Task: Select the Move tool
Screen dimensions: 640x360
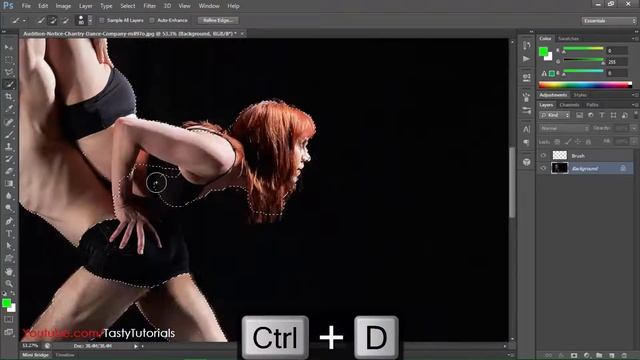Action: click(9, 47)
